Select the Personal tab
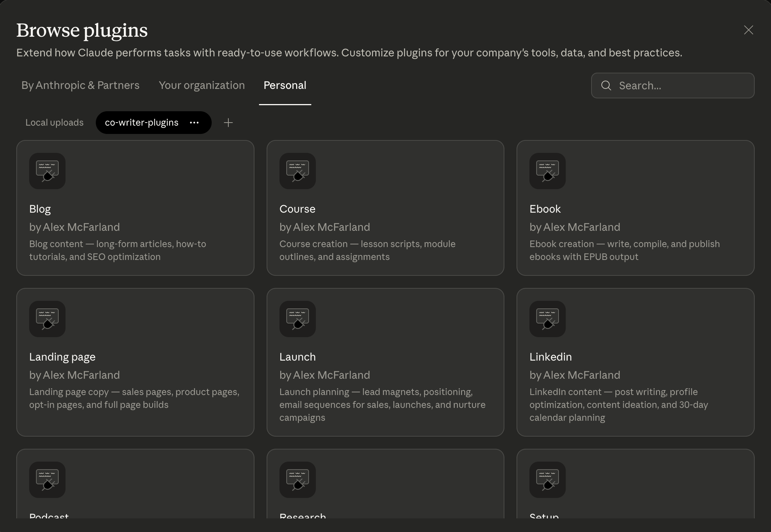 (285, 86)
